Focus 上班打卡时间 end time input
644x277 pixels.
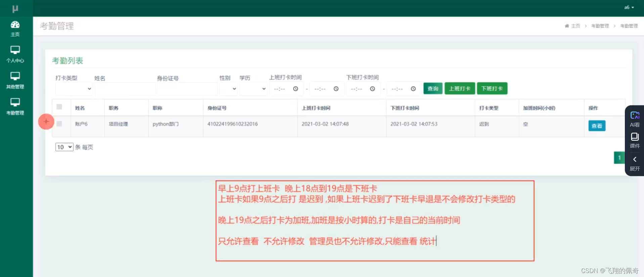pos(327,89)
